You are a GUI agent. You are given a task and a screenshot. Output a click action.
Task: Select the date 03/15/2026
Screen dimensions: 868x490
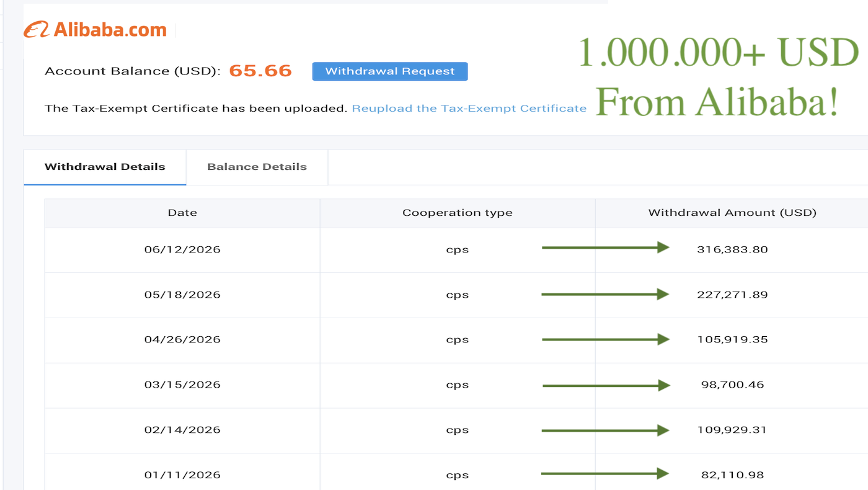pos(182,385)
